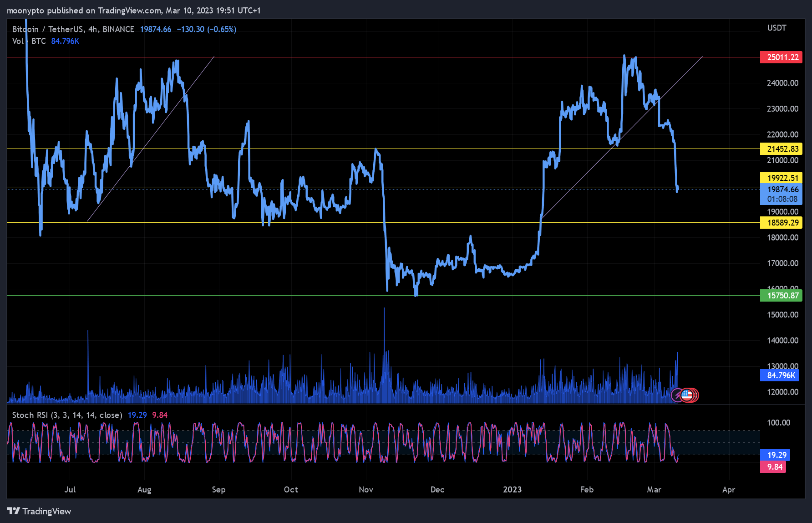The image size is (812, 523).
Task: Click the TradingView wordmark text at bottom
Action: 47,511
